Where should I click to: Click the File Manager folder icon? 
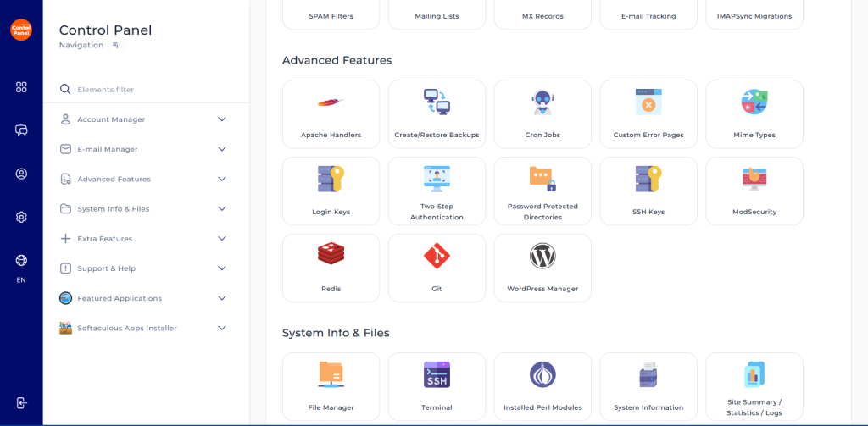click(331, 374)
